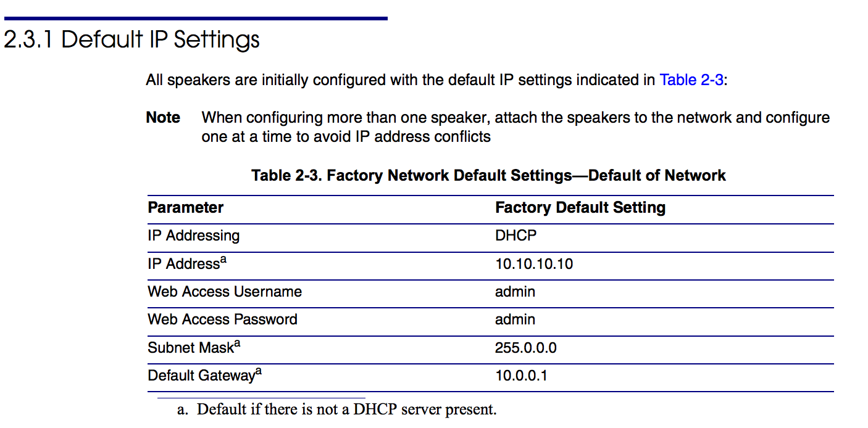This screenshot has width=868, height=428.
Task: Click the Table 2-3 Factory Network caption
Action: pos(488,176)
